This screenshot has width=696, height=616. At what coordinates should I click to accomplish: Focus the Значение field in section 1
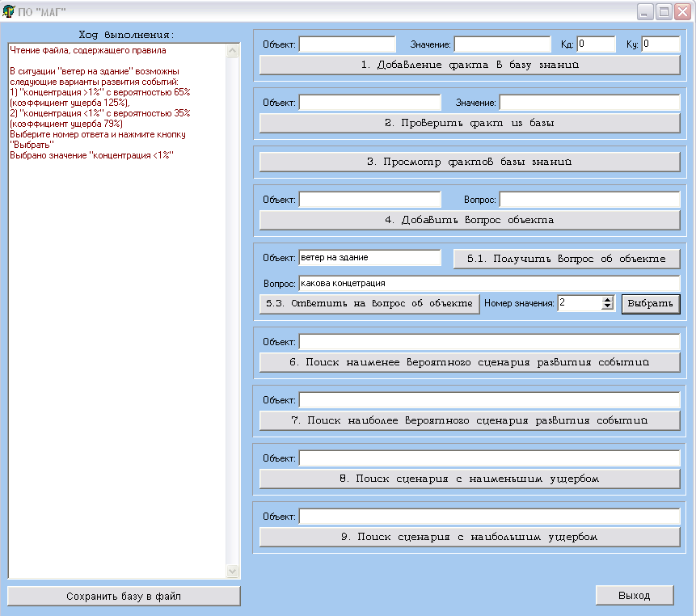pyautogui.click(x=503, y=44)
